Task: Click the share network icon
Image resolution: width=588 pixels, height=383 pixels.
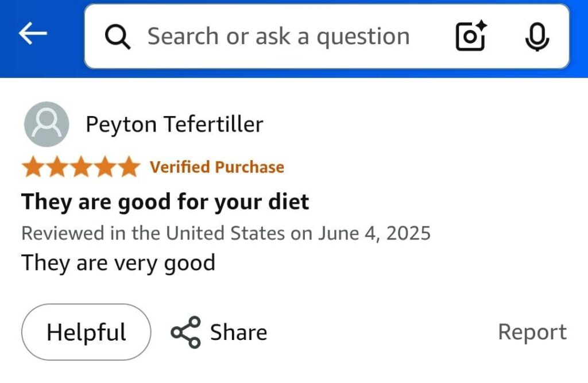Action: pos(185,332)
